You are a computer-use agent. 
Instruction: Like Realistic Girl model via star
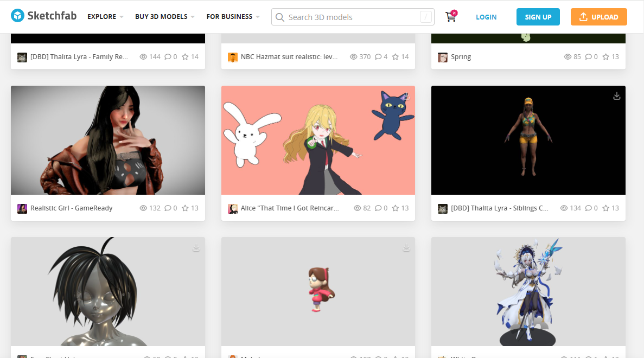pos(185,208)
